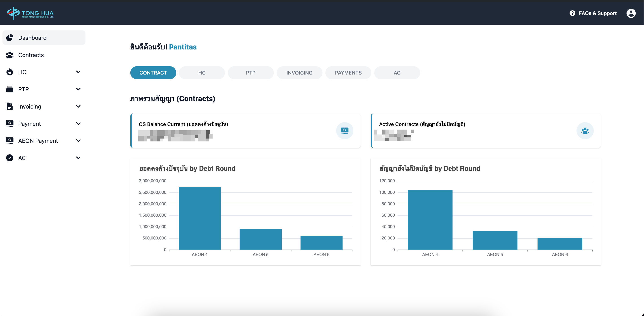
Task: Click the Contracts people icon in sidebar
Action: click(10, 55)
